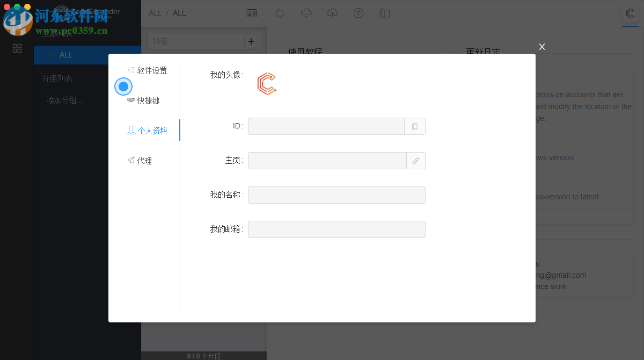Toggle the blue radio indicator near 快捷键
This screenshot has height=360, width=644.
(123, 87)
